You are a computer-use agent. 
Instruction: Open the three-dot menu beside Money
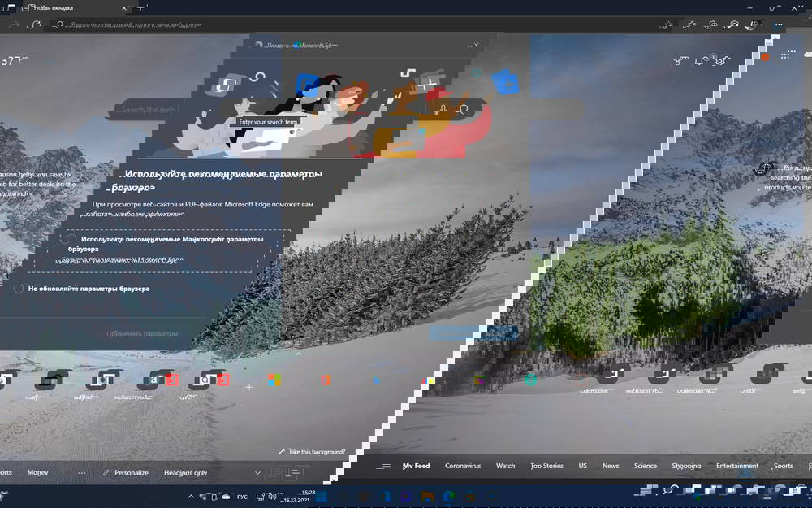click(82, 472)
